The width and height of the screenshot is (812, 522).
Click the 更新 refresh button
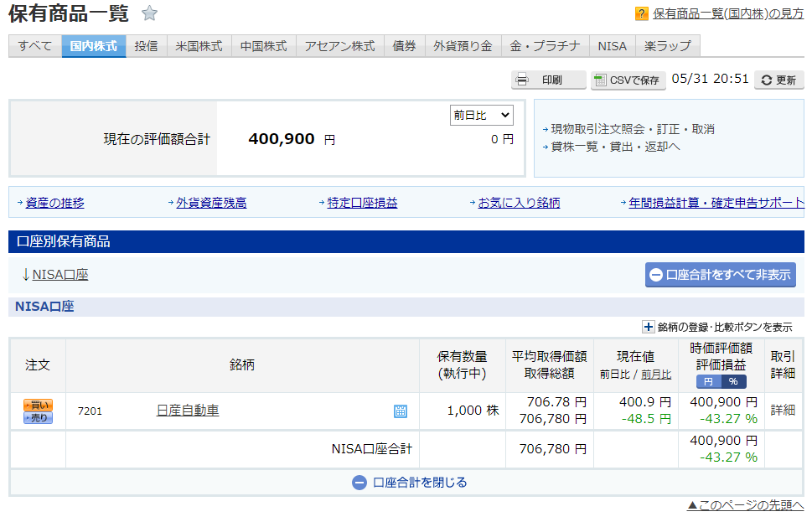pyautogui.click(x=778, y=80)
